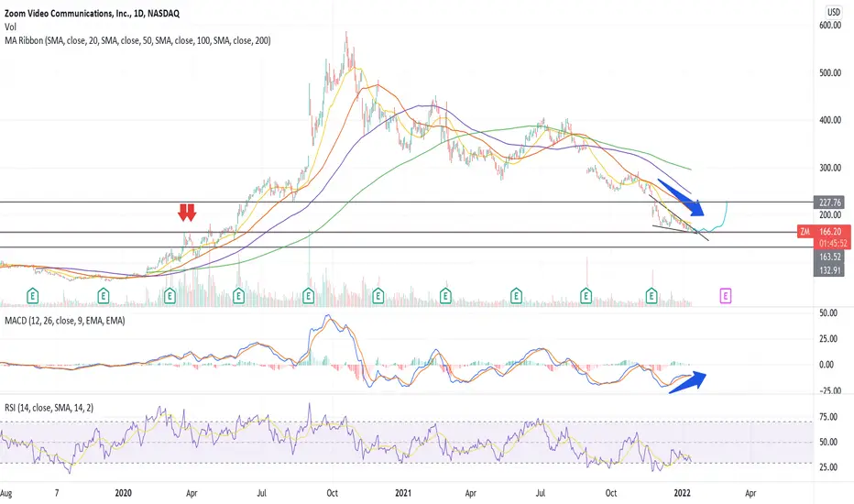854x504 pixels.
Task: Click the ZM ticker tag on the price scale
Action: click(x=805, y=232)
